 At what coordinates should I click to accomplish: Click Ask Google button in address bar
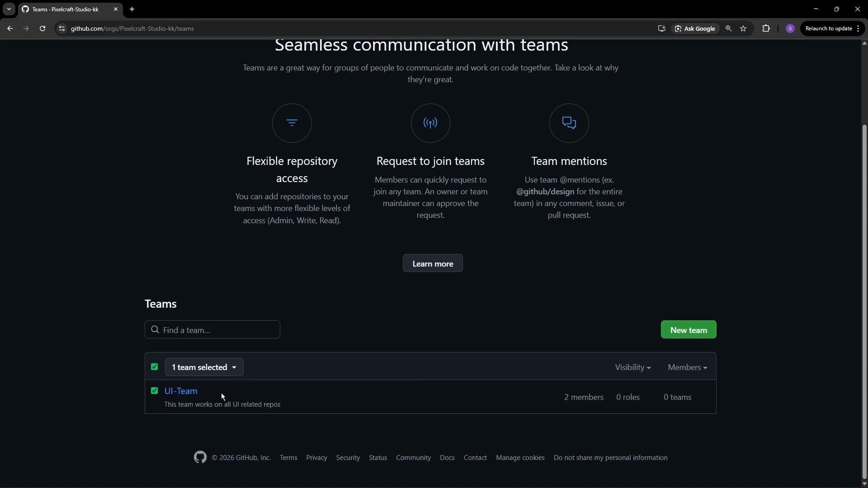pos(695,28)
